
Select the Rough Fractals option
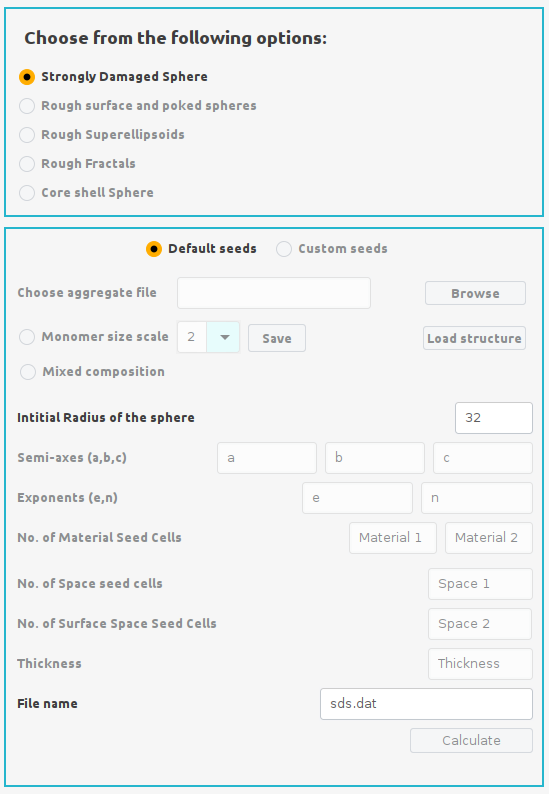27,164
